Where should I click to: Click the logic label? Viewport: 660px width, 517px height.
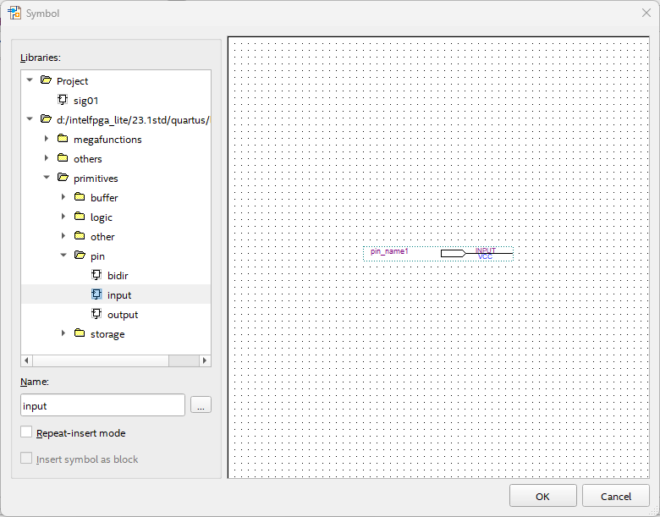101,217
